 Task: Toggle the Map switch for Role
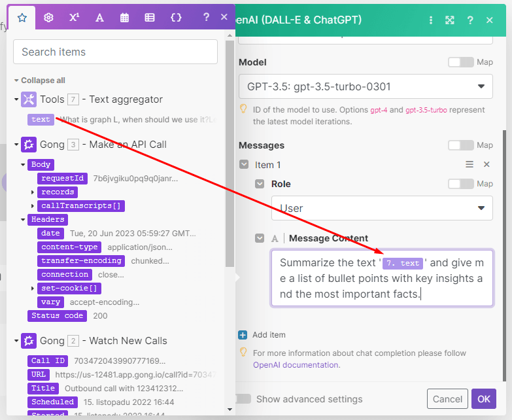pos(460,184)
